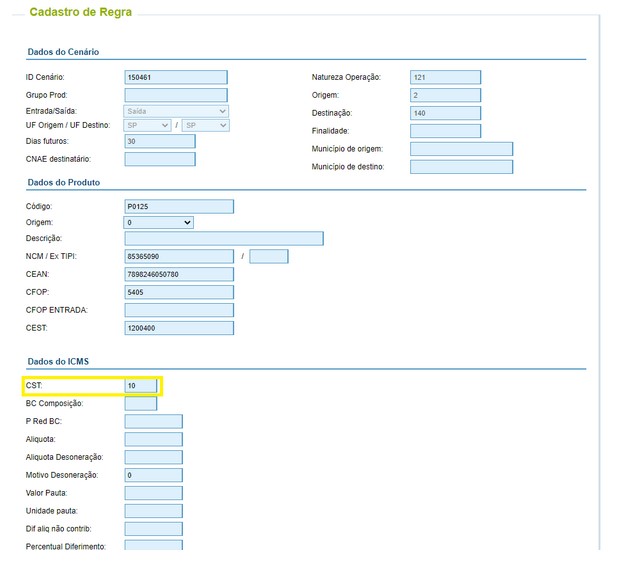Image resolution: width=617 pixels, height=567 pixels.
Task: Click the Município de origem field
Action: [461, 149]
